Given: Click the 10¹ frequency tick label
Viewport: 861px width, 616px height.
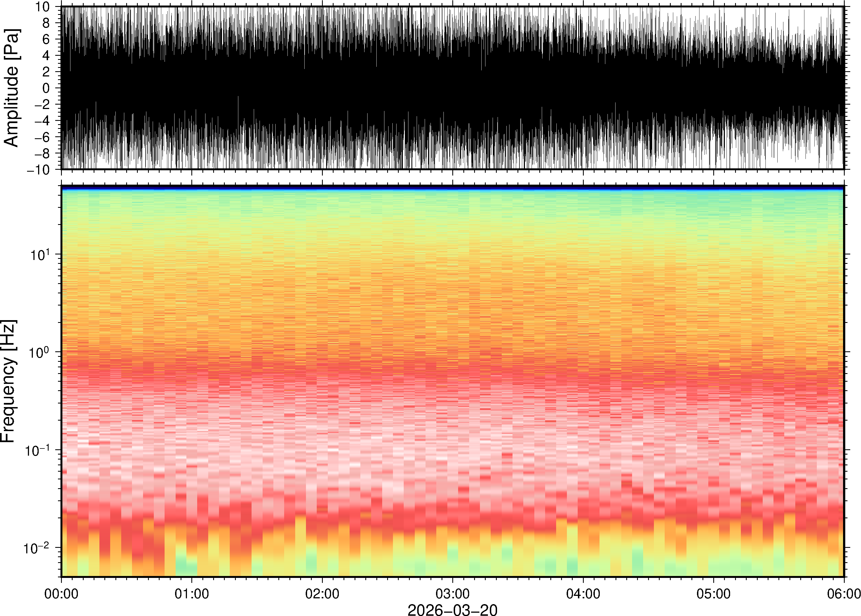Looking at the screenshot, I should click(40, 255).
